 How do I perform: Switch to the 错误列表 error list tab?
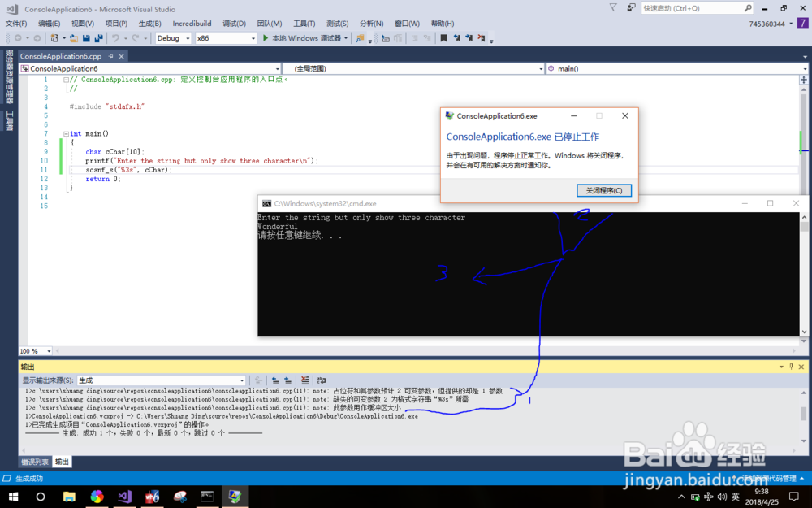pyautogui.click(x=35, y=462)
